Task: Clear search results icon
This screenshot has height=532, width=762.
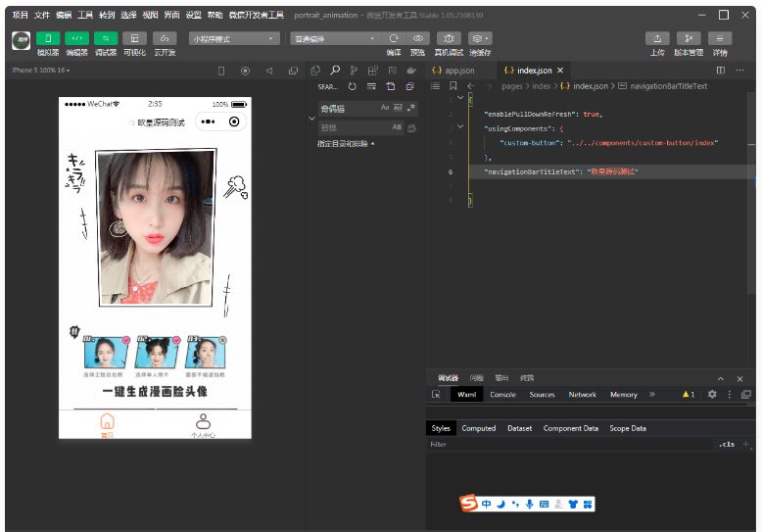Action: coord(371,86)
